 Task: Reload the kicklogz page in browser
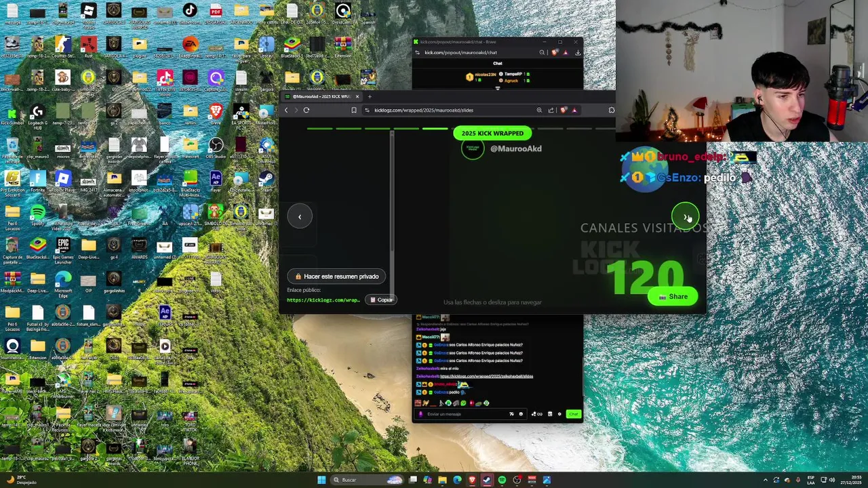click(x=307, y=110)
